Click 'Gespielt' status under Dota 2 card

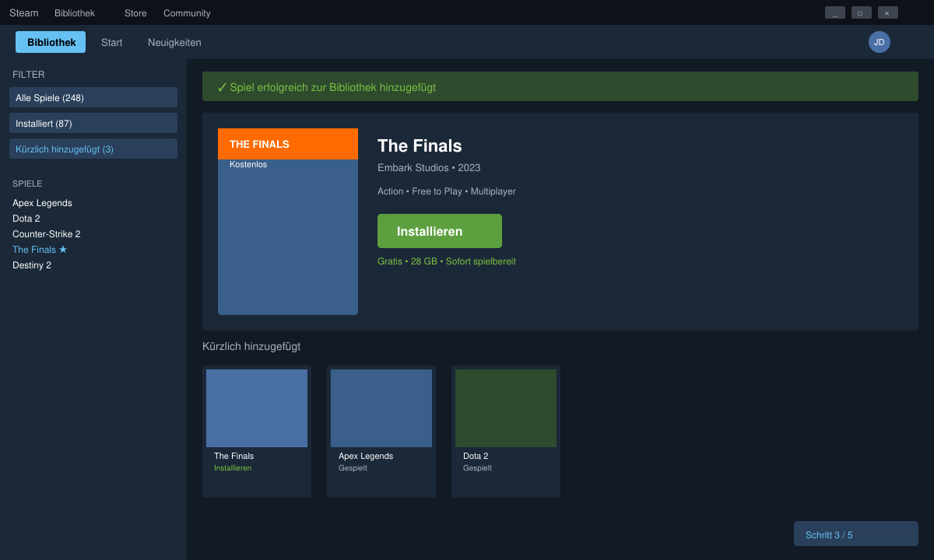tap(477, 468)
